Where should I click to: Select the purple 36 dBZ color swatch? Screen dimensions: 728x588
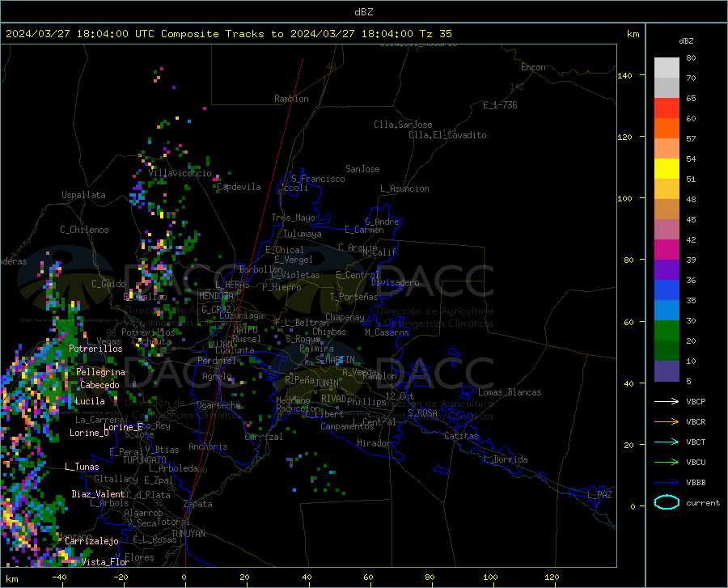point(667,270)
